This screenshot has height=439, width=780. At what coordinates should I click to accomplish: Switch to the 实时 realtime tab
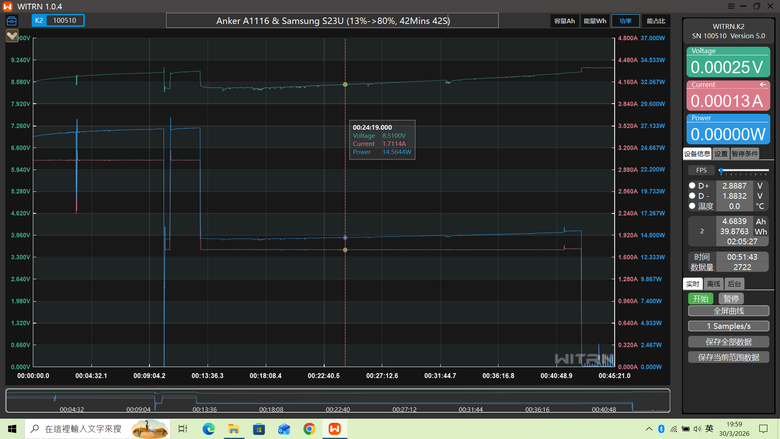click(692, 284)
